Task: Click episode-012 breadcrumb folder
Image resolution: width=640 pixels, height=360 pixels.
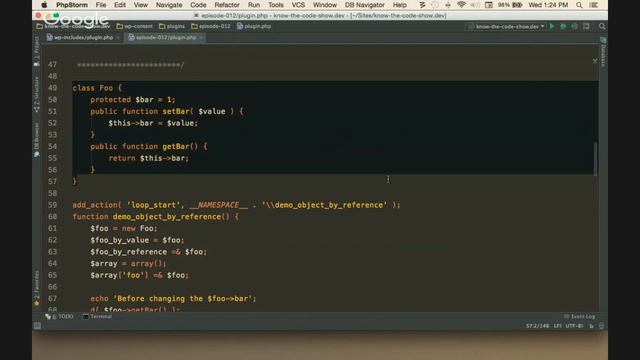Action: point(211,26)
